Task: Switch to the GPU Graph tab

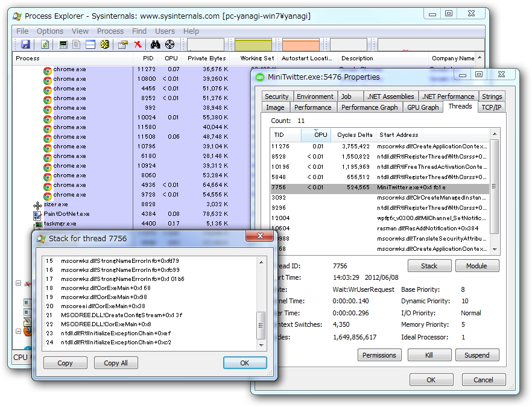Action: pyautogui.click(x=423, y=107)
